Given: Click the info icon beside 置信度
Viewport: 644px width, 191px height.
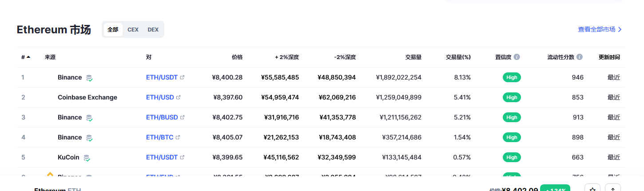Looking at the screenshot, I should pyautogui.click(x=517, y=57).
